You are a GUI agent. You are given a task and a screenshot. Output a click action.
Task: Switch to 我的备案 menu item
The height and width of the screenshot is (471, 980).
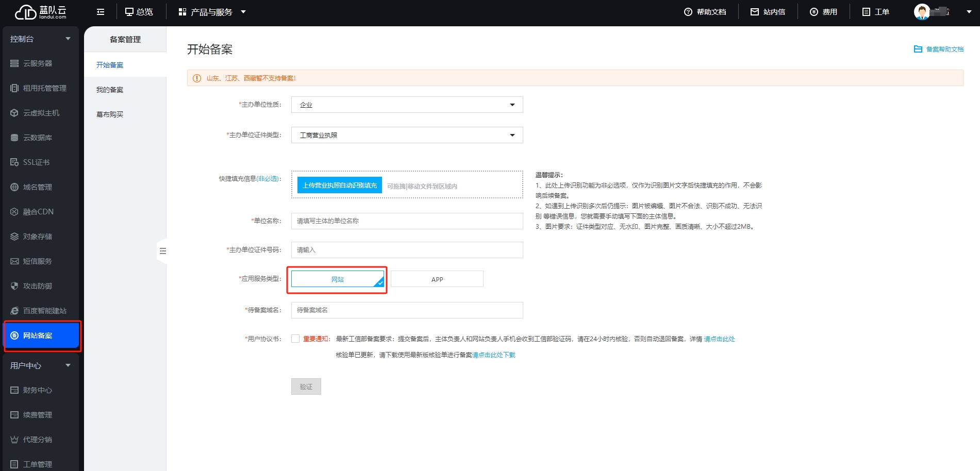coord(110,90)
